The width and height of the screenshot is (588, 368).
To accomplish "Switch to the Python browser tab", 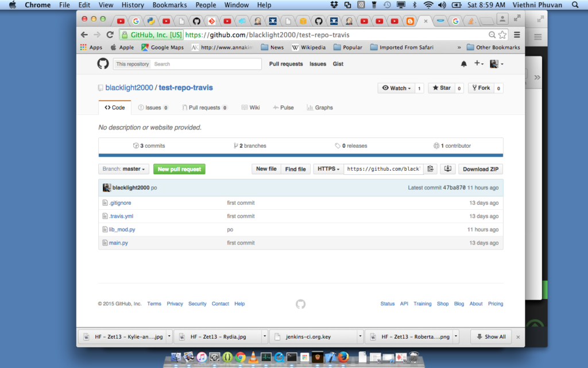I will point(151,21).
